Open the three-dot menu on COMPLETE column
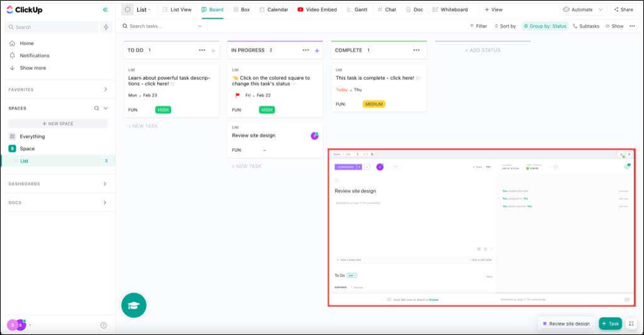The image size is (644, 335). tap(410, 50)
